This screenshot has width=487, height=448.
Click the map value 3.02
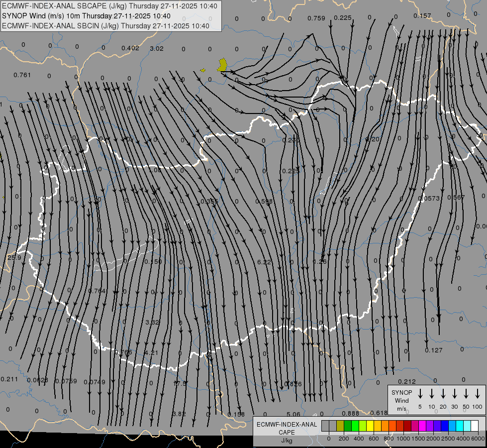pos(157,48)
